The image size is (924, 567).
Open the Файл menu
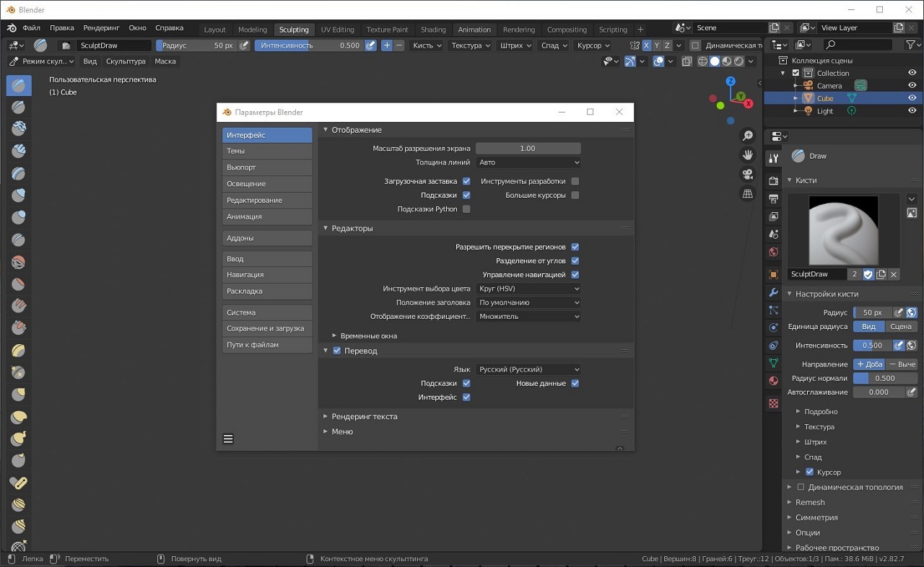click(31, 28)
